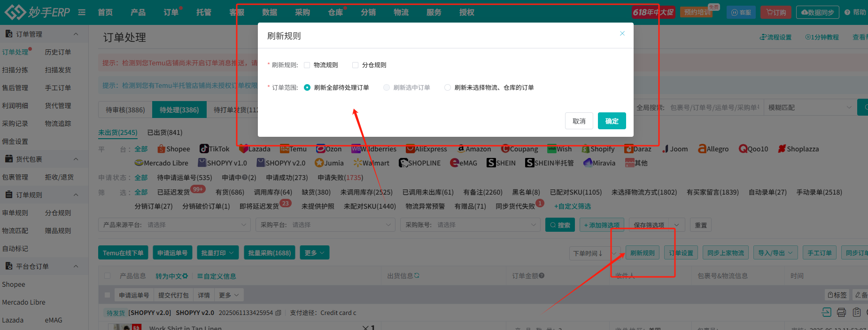Open the 流程设置 link
The image size is (868, 330).
775,37
